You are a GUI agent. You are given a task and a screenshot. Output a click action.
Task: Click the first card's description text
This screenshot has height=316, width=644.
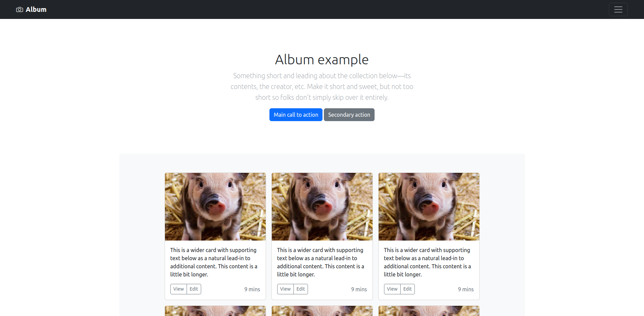click(214, 262)
